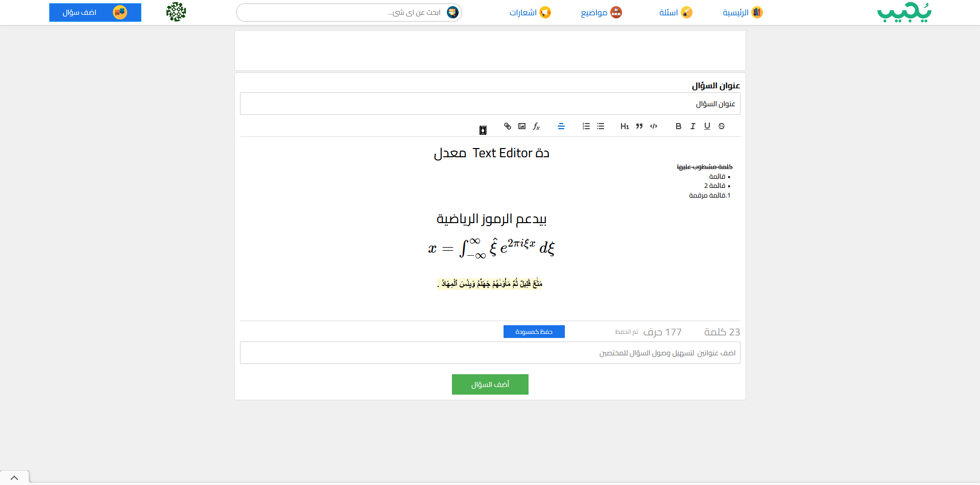Save draft with حفظ كمسودة
Image resolution: width=980 pixels, height=485 pixels.
(534, 332)
